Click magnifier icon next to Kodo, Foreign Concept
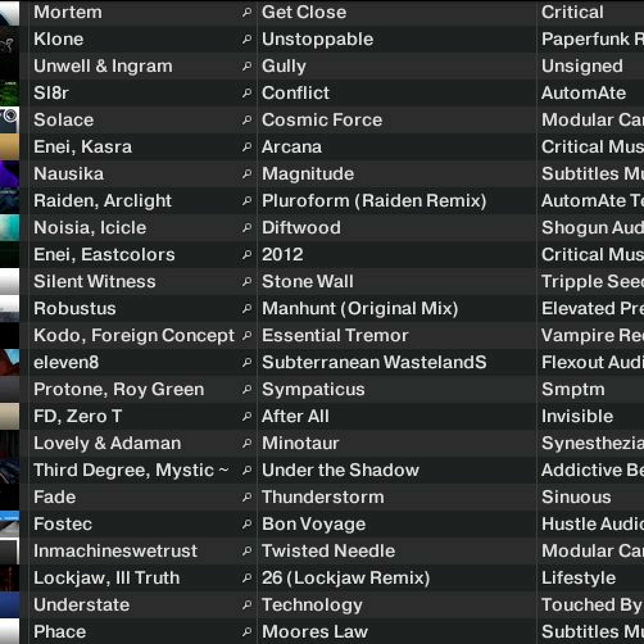Image resolution: width=644 pixels, height=644 pixels. [x=247, y=336]
